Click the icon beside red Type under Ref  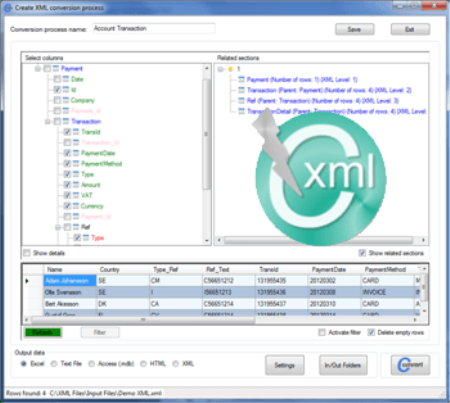click(86, 238)
